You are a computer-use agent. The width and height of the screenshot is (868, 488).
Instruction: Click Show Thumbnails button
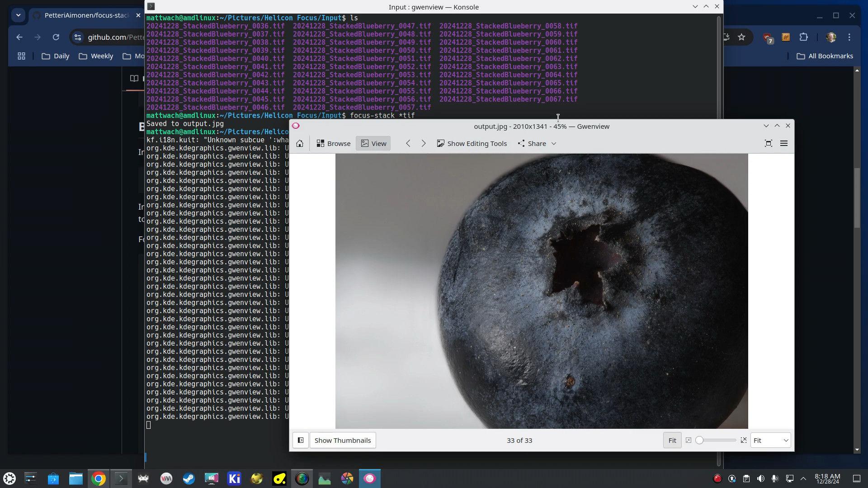pyautogui.click(x=343, y=441)
